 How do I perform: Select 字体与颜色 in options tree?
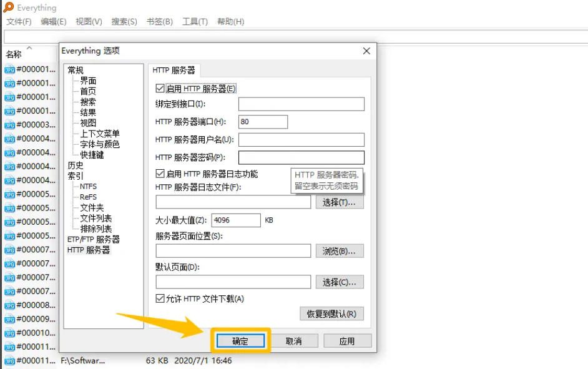(99, 144)
